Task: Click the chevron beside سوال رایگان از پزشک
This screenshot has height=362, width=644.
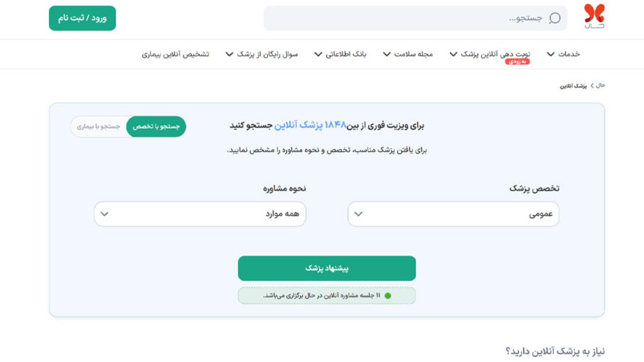Action: (230, 54)
